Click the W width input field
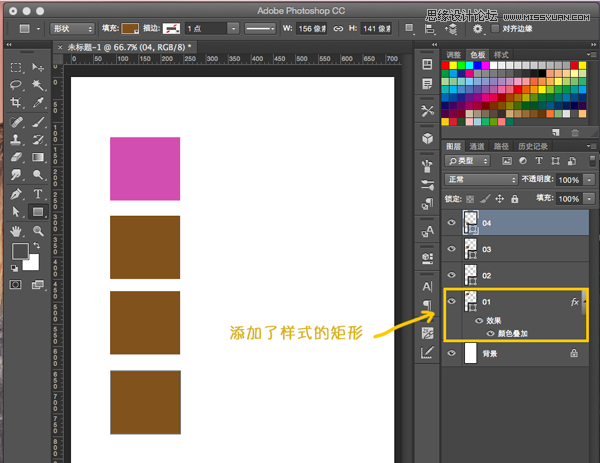Viewport: 600px width, 463px height. [x=312, y=29]
